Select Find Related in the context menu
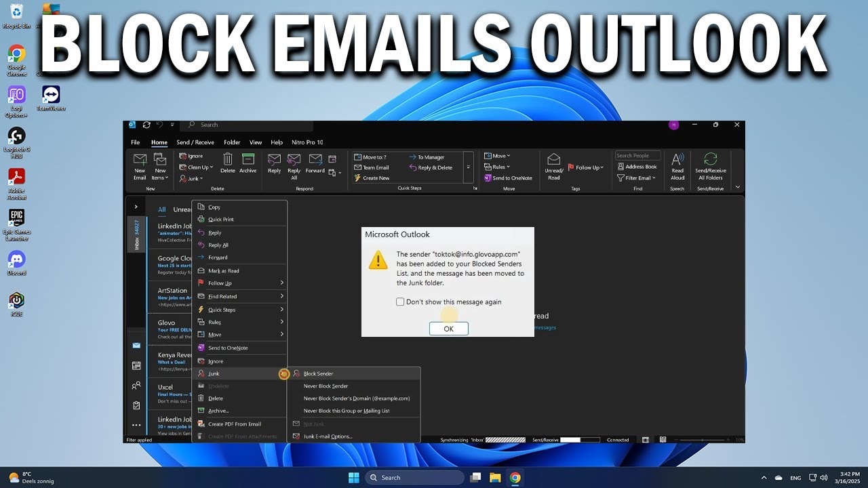The image size is (868, 488). 240,296
